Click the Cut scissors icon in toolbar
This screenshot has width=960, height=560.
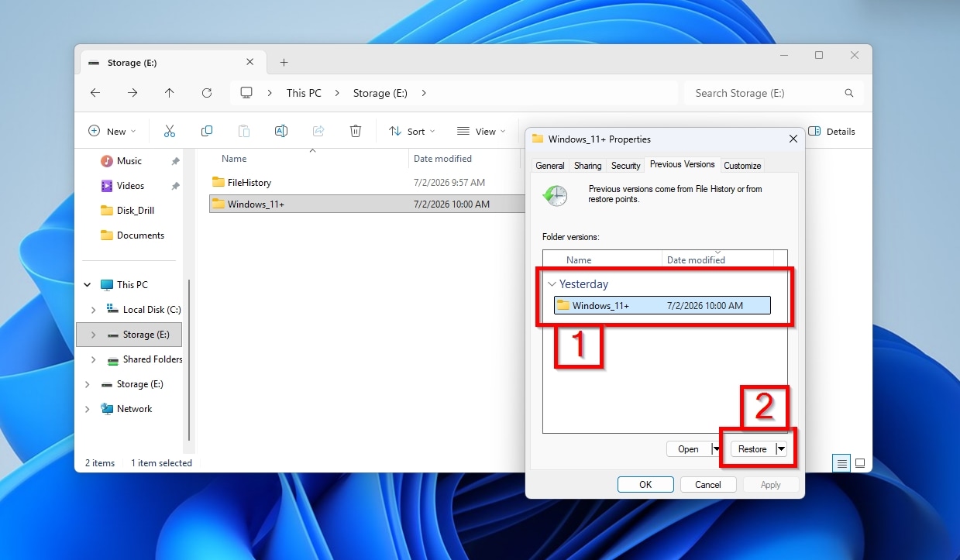(x=170, y=131)
